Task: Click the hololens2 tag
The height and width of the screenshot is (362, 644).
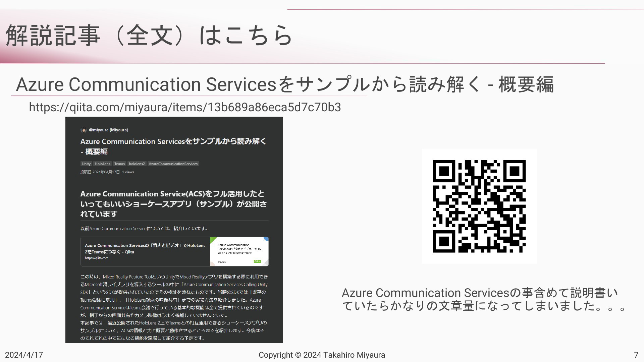Action: [x=137, y=164]
